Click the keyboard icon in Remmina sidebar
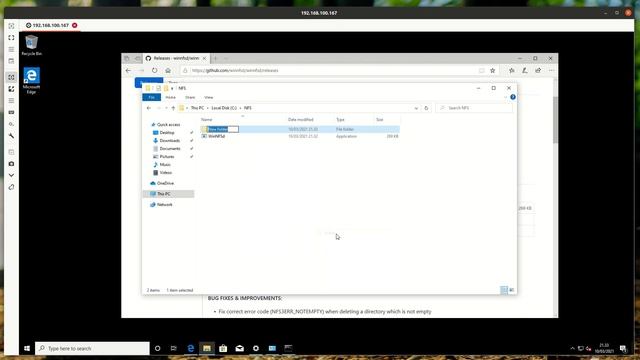This screenshot has height=360, width=640. coord(11,112)
